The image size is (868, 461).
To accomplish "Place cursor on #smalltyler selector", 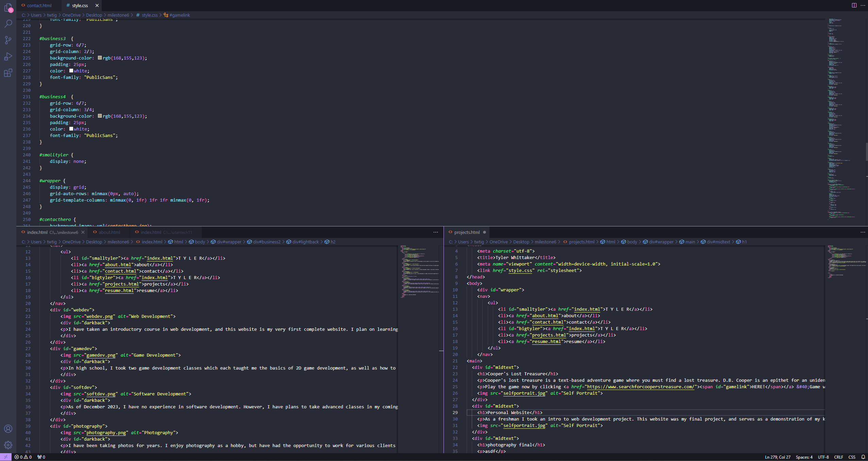I will click(x=54, y=155).
